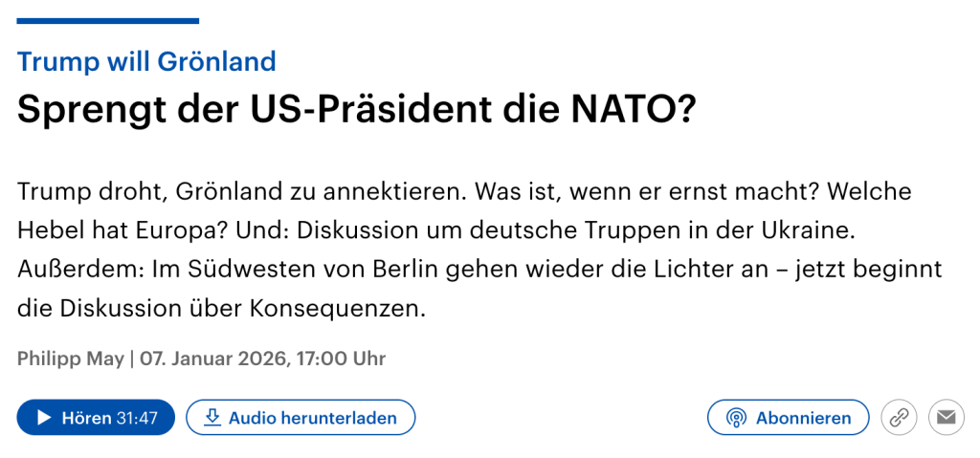This screenshot has width=980, height=458.
Task: Open the 'Trump will Grönland' topic link
Action: point(146,62)
